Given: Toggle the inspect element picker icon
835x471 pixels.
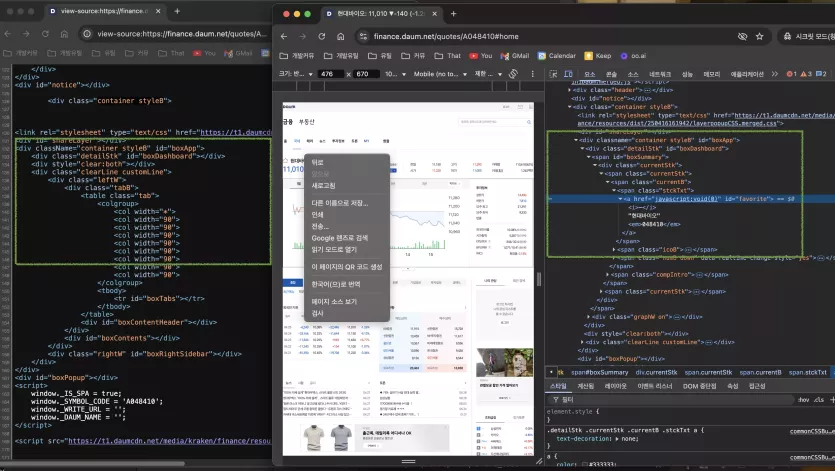Looking at the screenshot, I should click(553, 74).
